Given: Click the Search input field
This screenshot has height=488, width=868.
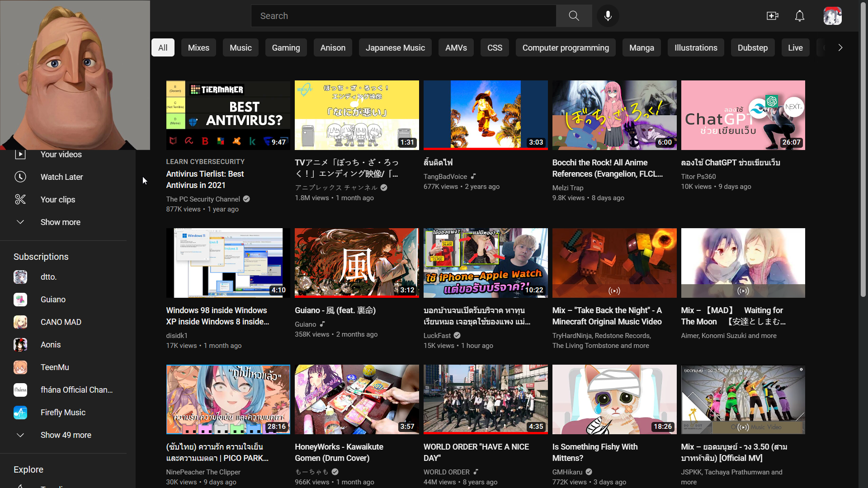Looking at the screenshot, I should point(402,16).
